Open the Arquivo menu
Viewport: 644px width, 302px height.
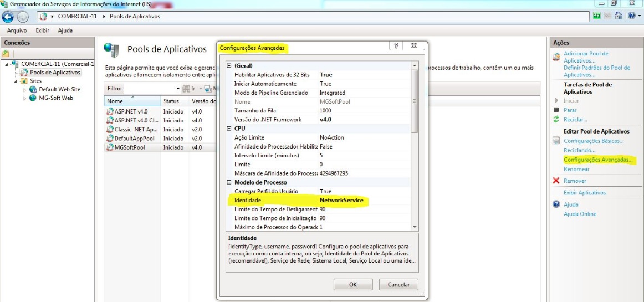17,30
